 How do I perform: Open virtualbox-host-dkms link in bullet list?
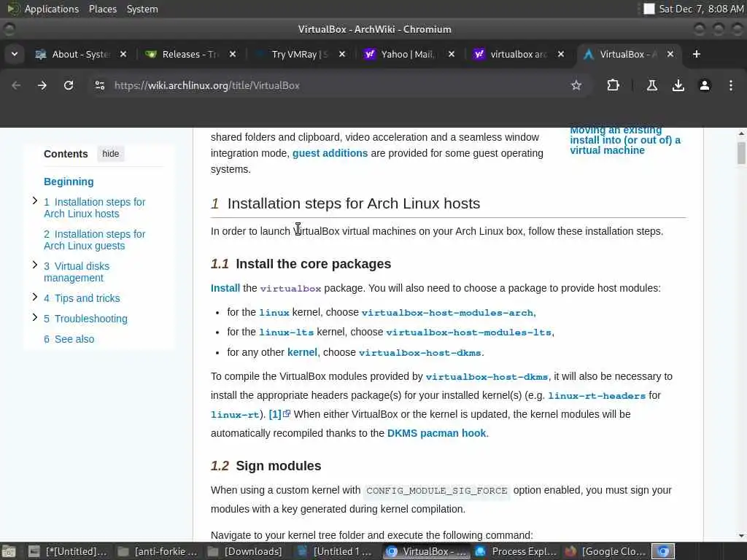click(x=420, y=353)
